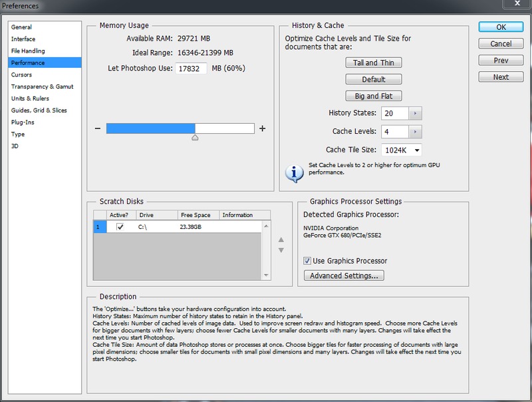Click the minus icon beside memory slider

(97, 128)
